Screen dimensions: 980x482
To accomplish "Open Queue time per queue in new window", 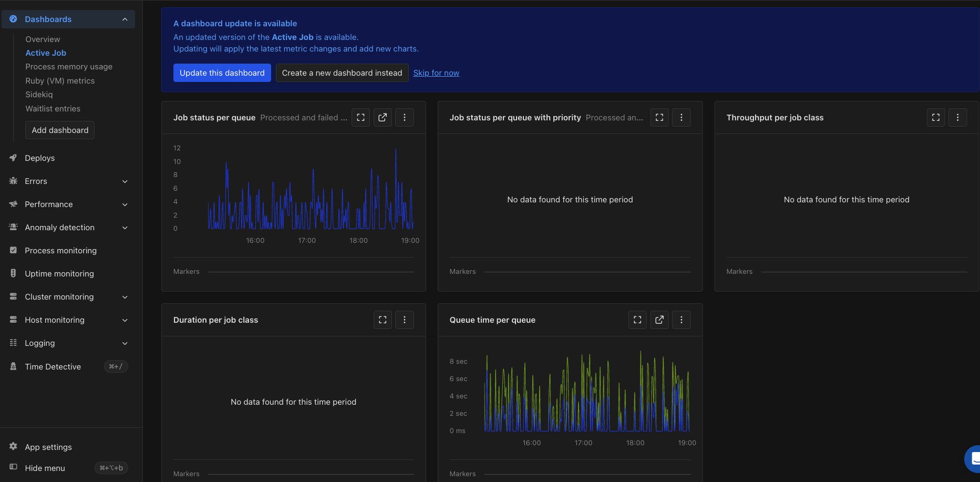I will (x=659, y=320).
